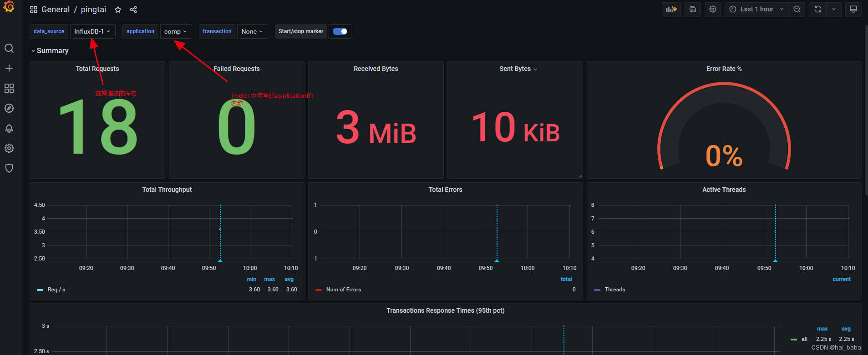The width and height of the screenshot is (868, 355).
Task: Open the InfluxDB-1 data source dropdown
Action: [92, 31]
